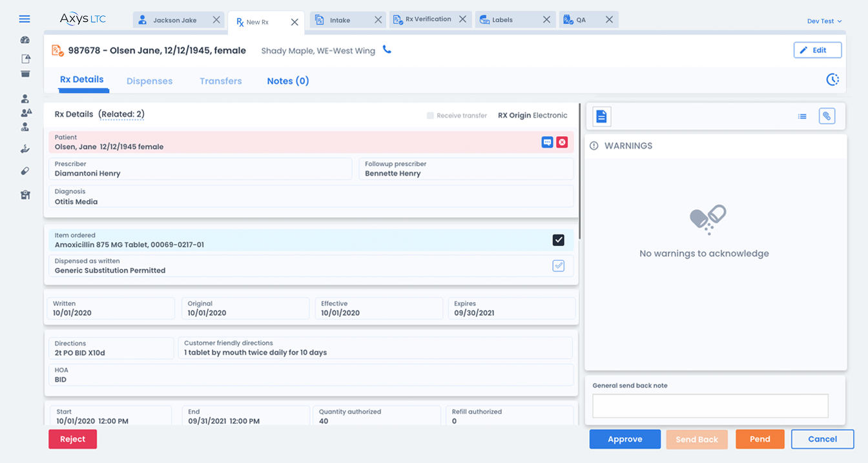
Task: Expand the Related: 2 link
Action: pos(121,114)
